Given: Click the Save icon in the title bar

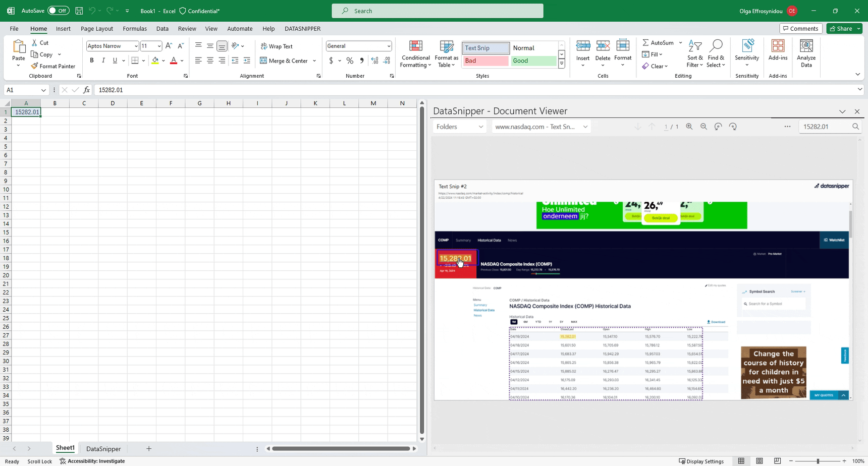Looking at the screenshot, I should coord(79,11).
